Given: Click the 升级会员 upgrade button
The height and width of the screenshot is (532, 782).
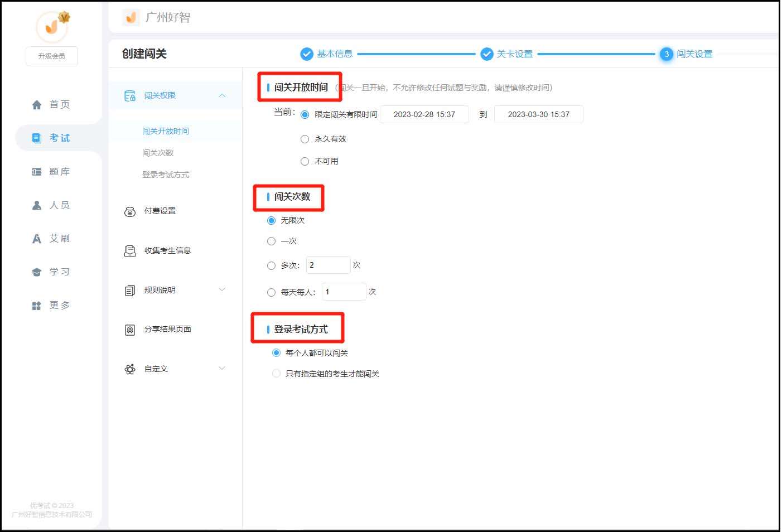Looking at the screenshot, I should coord(51,56).
